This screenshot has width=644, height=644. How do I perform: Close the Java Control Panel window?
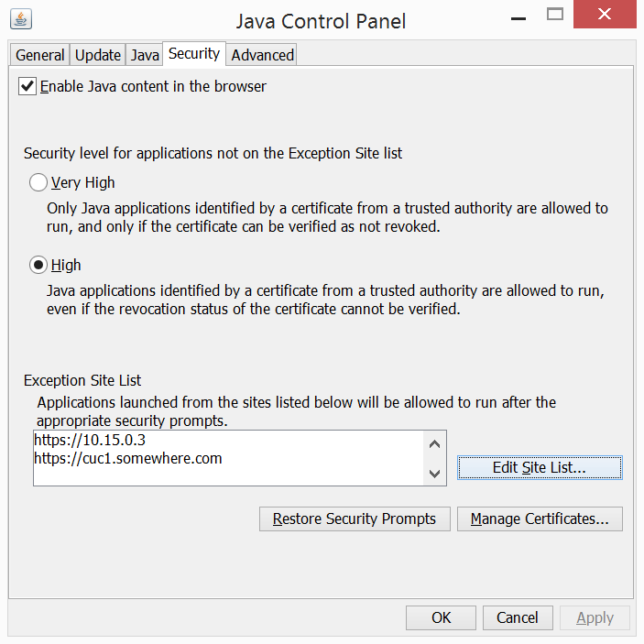pos(605,15)
